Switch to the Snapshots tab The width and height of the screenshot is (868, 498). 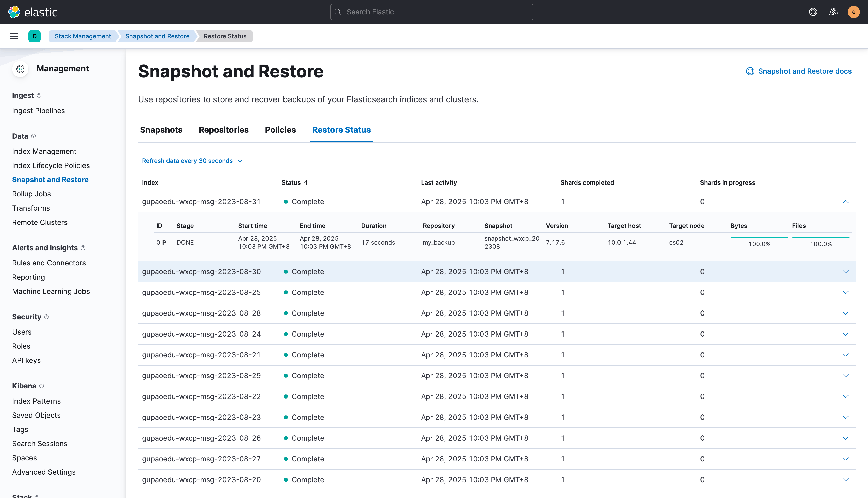161,130
